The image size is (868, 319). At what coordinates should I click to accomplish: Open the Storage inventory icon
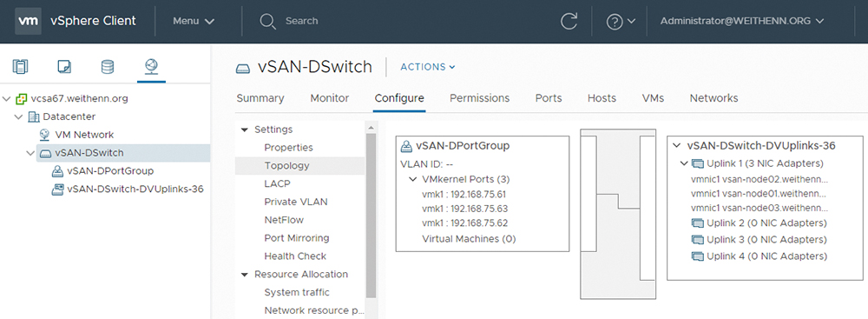click(108, 67)
